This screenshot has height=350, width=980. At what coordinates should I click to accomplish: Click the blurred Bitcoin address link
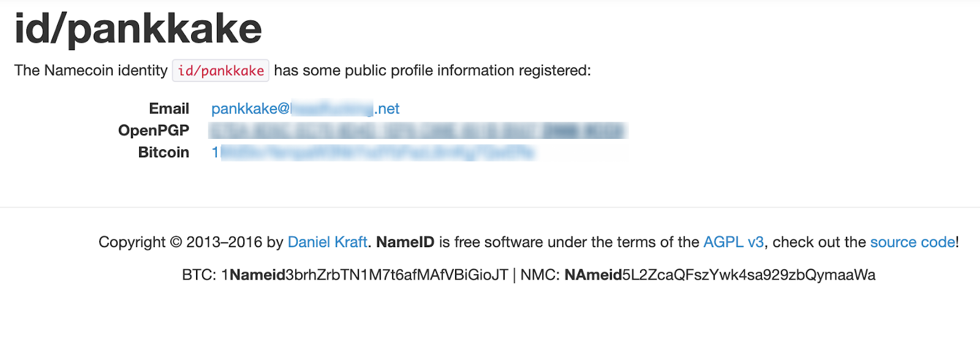tap(374, 152)
